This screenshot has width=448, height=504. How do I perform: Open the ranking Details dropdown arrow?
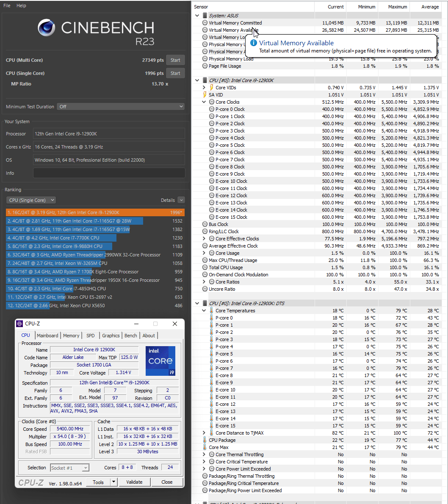[181, 200]
